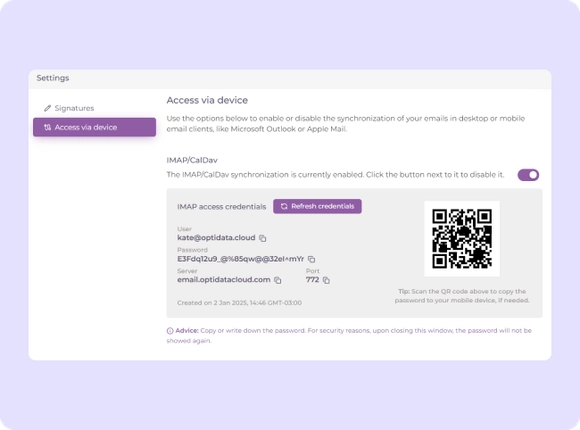The height and width of the screenshot is (430, 580).
Task: Disable the IMAP/CalDav synchronization toggle
Action: tap(528, 175)
